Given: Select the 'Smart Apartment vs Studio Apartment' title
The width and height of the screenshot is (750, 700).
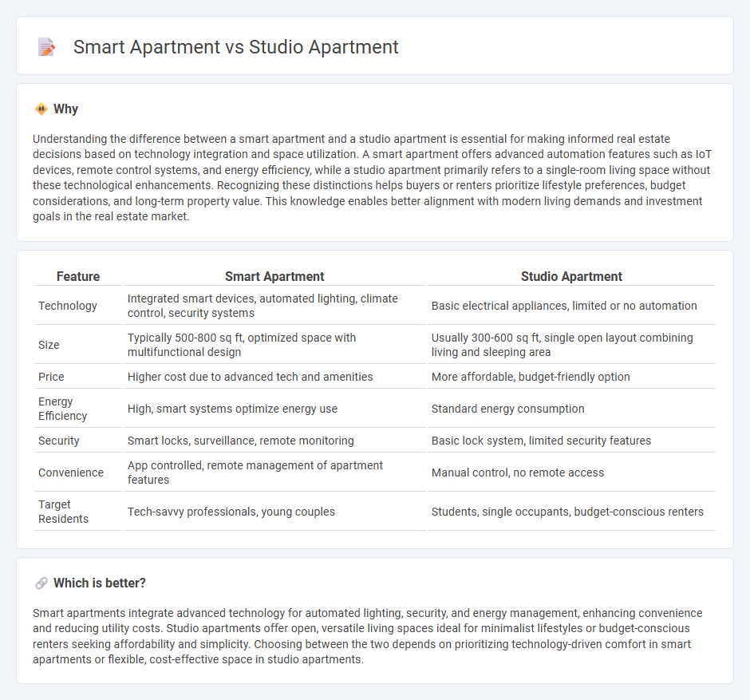Looking at the screenshot, I should [x=236, y=47].
